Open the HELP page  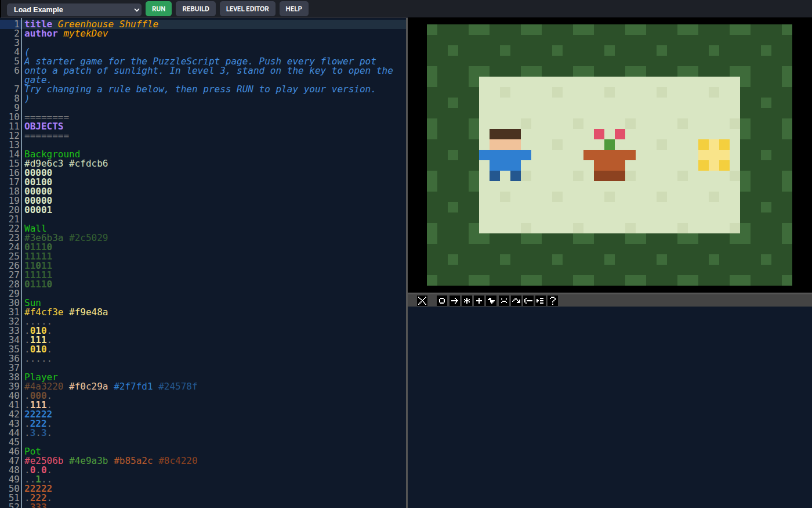(x=294, y=9)
